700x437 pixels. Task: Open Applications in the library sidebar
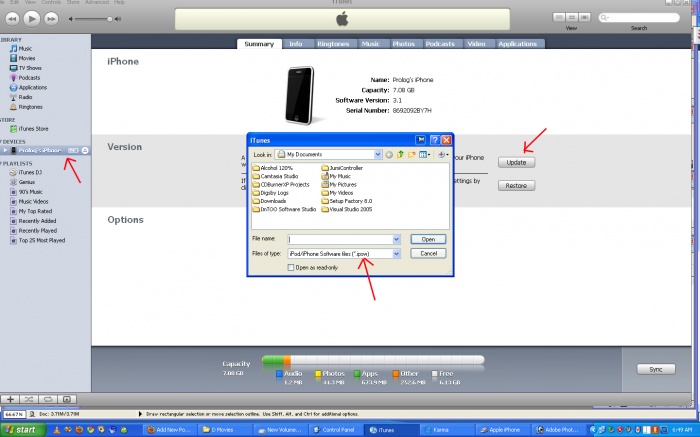coord(33,87)
